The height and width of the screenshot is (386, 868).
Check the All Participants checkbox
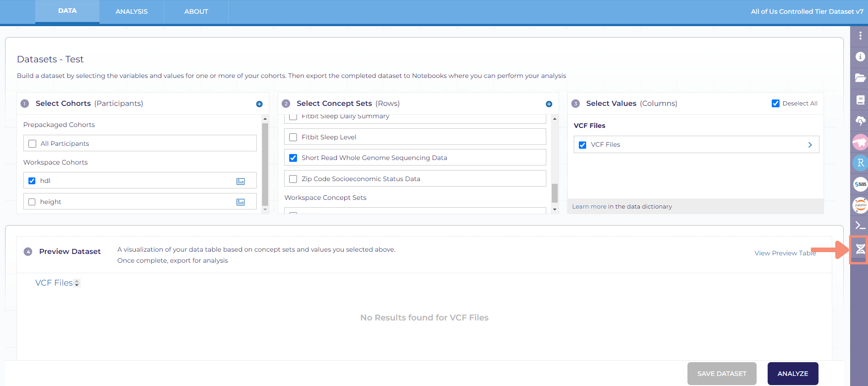(x=33, y=144)
